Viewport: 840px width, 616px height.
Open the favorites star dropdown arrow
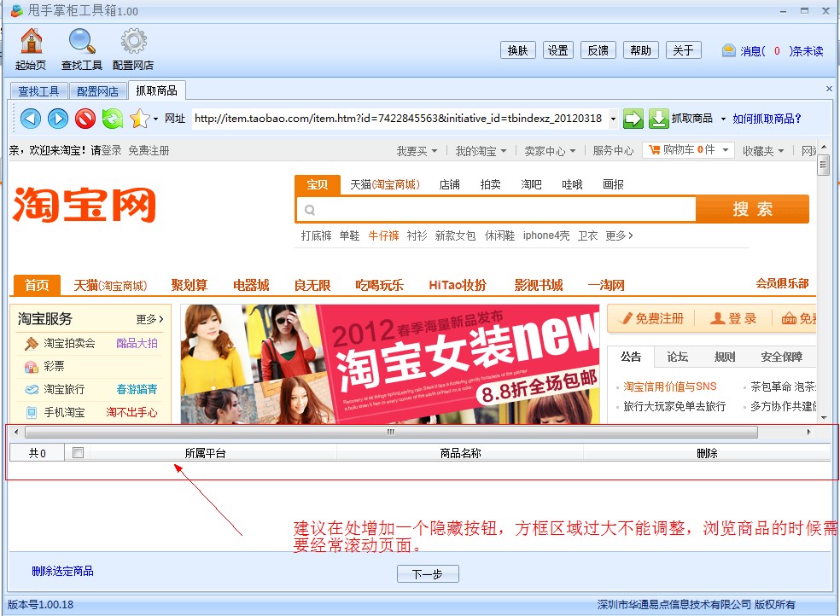tap(155, 119)
